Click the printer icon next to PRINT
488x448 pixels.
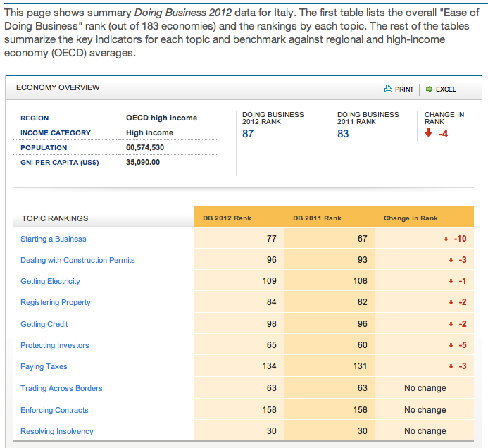388,89
